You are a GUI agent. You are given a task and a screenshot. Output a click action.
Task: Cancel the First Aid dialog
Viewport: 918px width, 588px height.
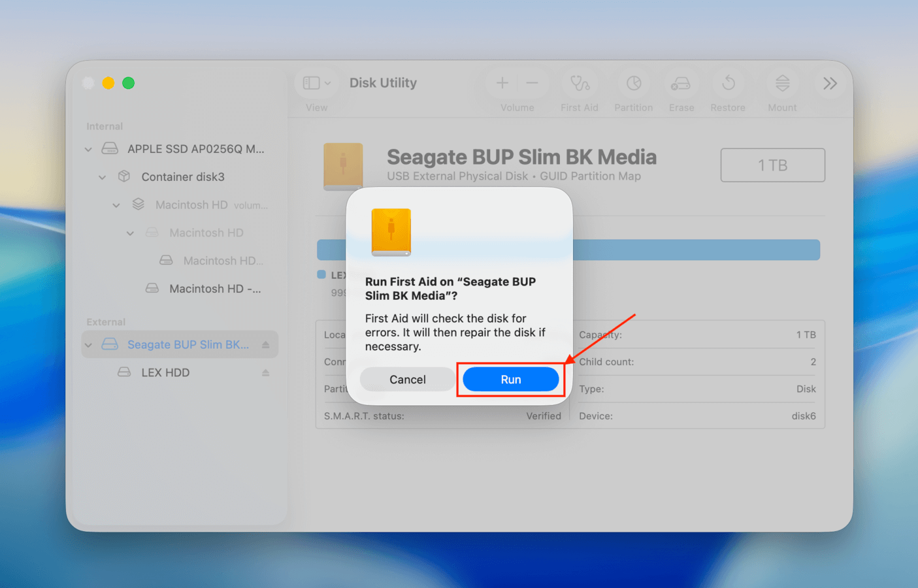tap(407, 379)
